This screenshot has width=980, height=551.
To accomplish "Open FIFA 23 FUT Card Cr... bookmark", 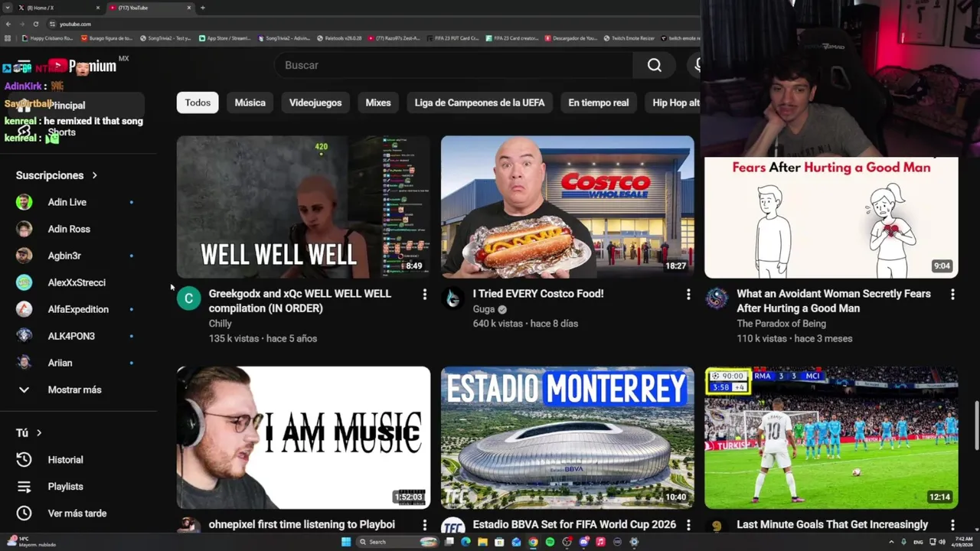I will [x=453, y=38].
